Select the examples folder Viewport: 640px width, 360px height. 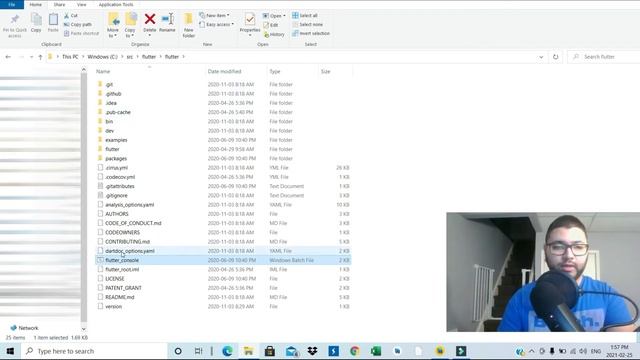click(116, 140)
